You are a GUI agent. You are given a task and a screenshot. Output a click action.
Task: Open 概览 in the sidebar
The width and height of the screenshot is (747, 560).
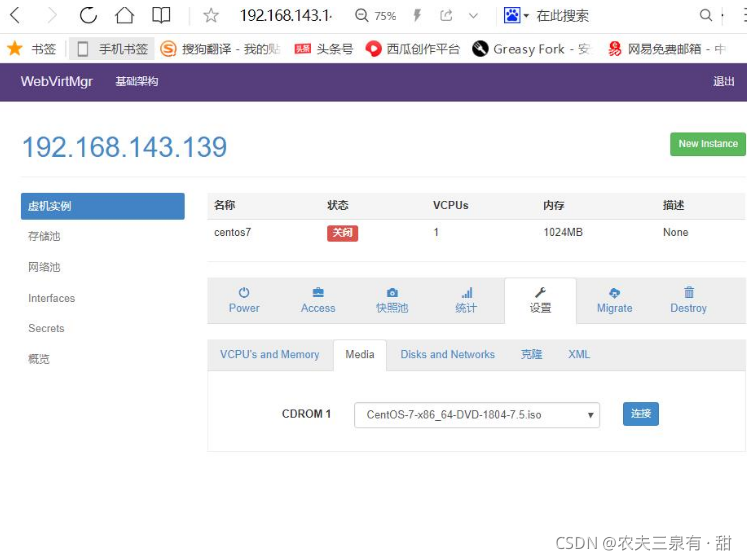pyautogui.click(x=39, y=359)
